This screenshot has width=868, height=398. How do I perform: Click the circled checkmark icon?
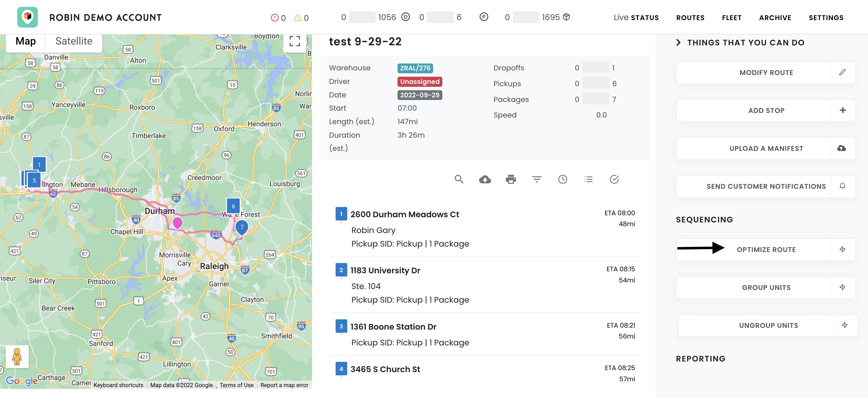coord(614,179)
